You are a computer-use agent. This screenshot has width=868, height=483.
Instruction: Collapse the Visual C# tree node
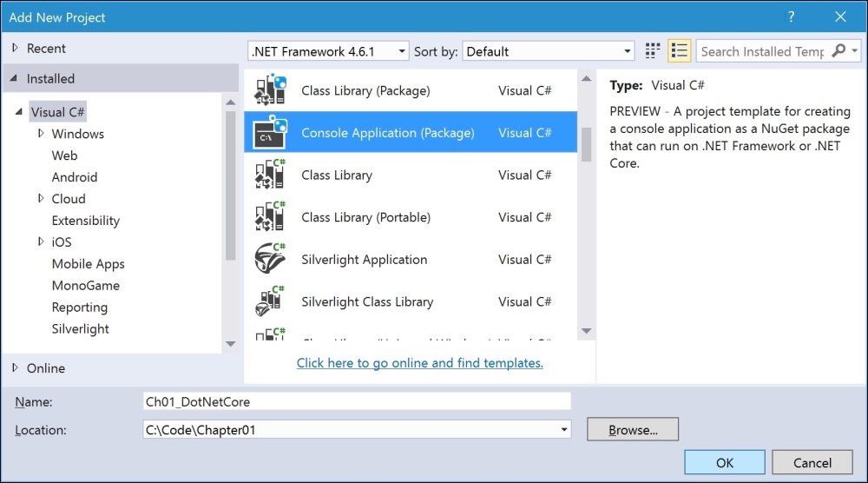click(19, 111)
